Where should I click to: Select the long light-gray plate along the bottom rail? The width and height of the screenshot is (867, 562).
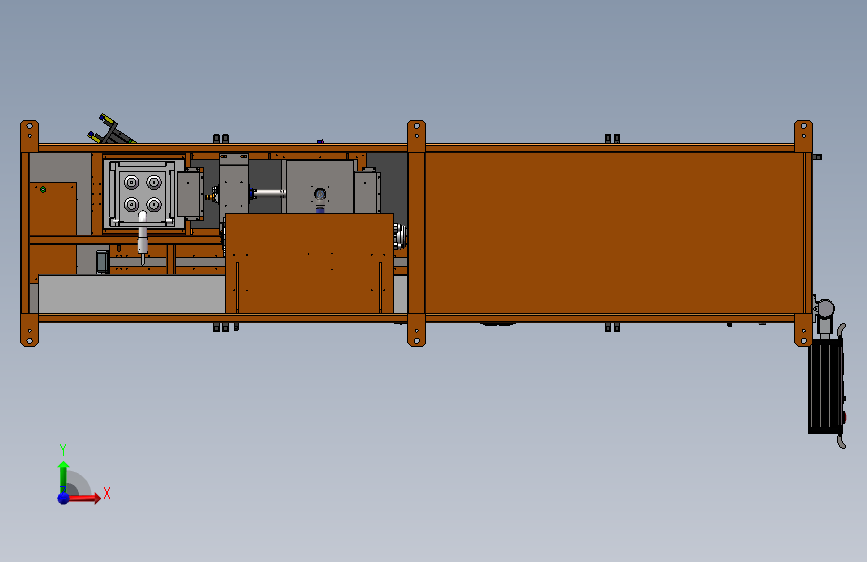pos(131,294)
